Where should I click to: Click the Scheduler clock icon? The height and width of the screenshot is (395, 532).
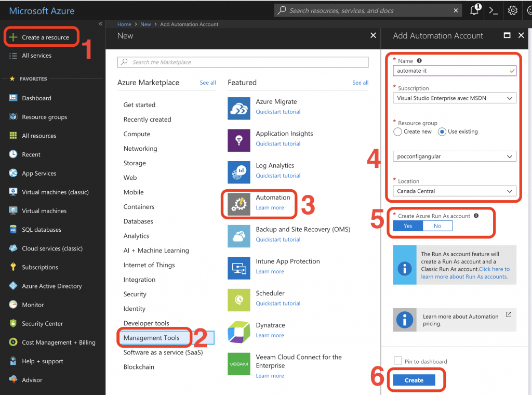click(239, 300)
